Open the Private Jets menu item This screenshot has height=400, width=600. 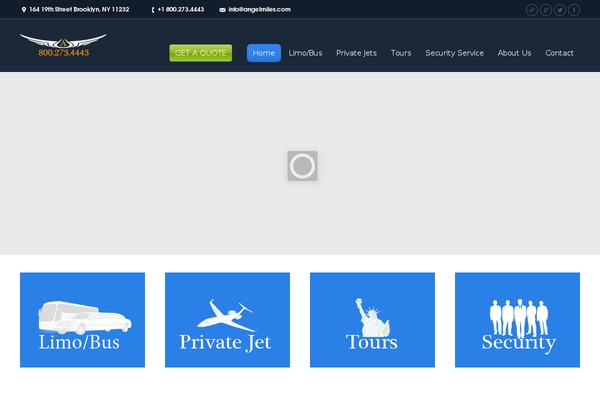[356, 53]
